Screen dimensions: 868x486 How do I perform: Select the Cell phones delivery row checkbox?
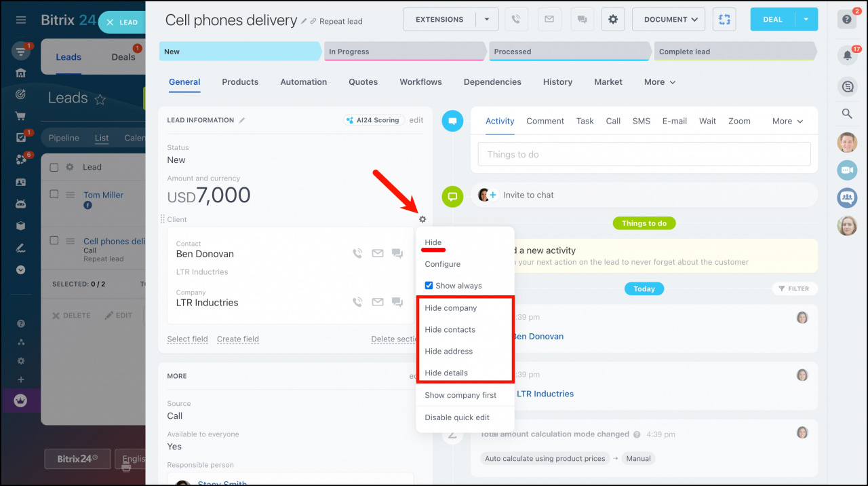coord(54,240)
